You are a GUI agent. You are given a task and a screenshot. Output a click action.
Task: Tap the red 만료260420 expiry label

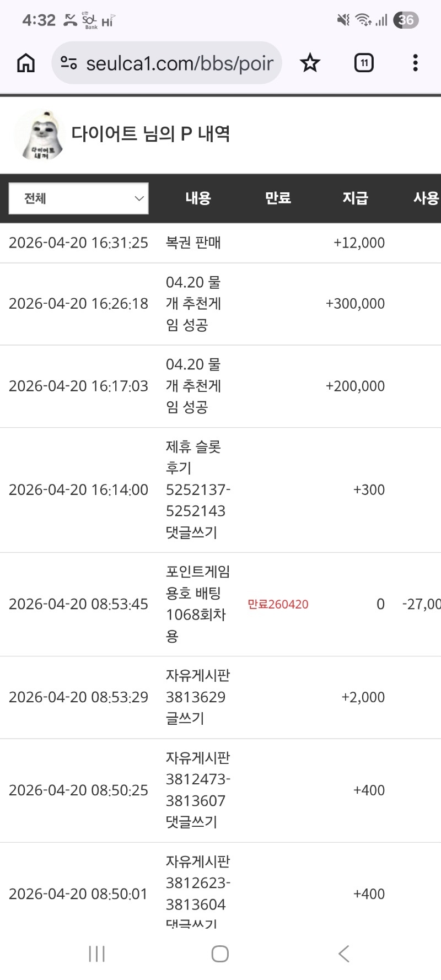(x=278, y=605)
